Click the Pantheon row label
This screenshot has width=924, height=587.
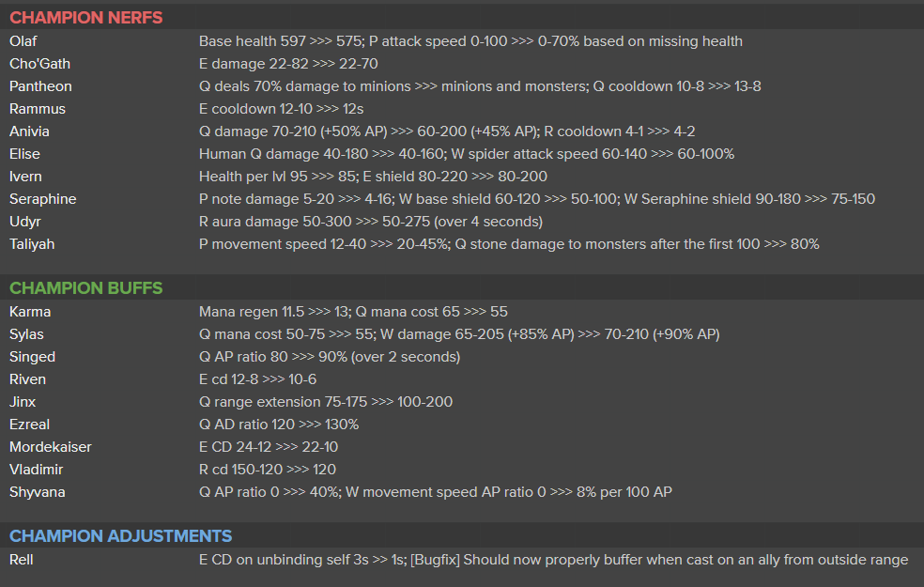tap(40, 86)
